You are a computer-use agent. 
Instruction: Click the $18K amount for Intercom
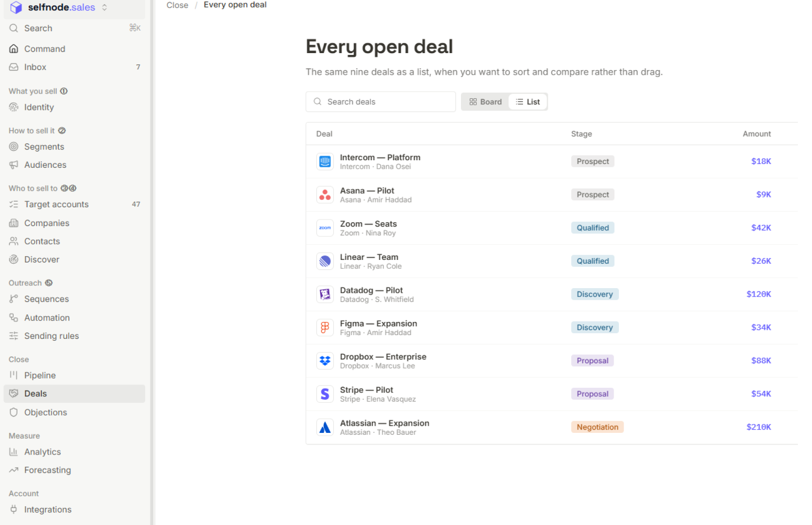(761, 161)
